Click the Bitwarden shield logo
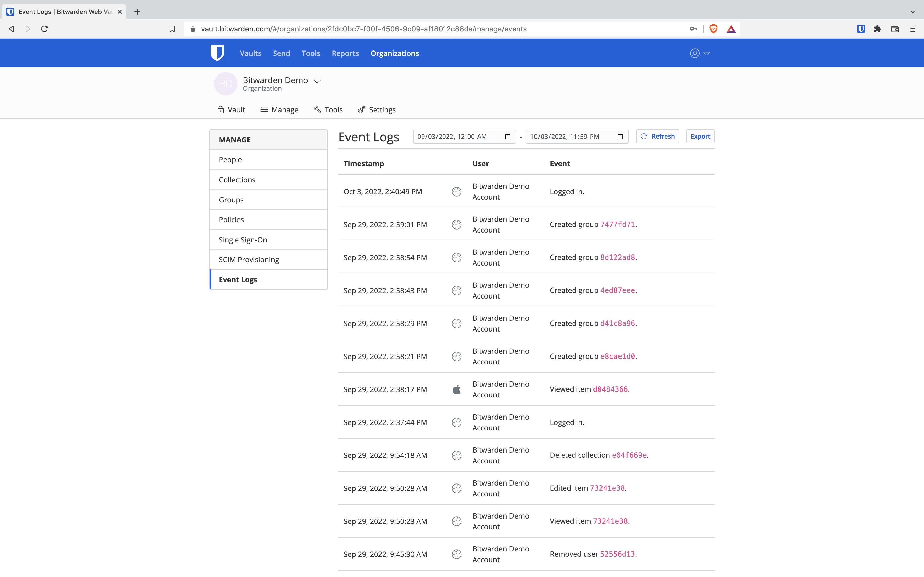 click(x=217, y=53)
